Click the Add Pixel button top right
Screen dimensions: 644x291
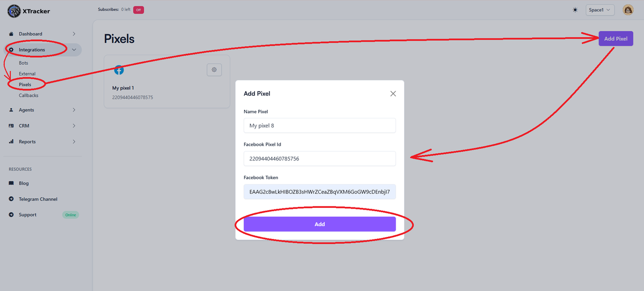[616, 39]
